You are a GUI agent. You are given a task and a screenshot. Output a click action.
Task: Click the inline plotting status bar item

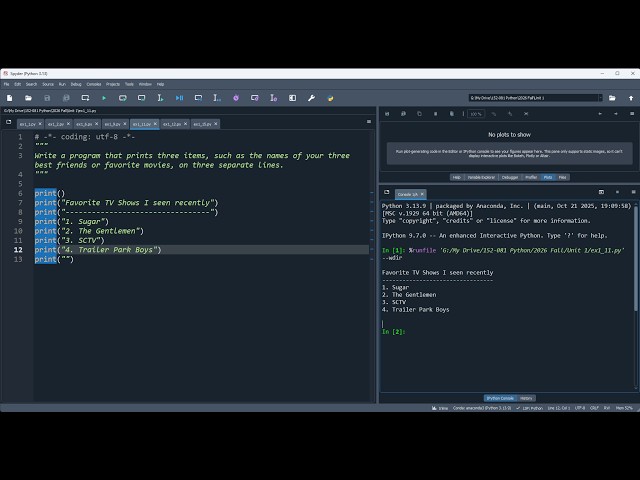coord(440,408)
